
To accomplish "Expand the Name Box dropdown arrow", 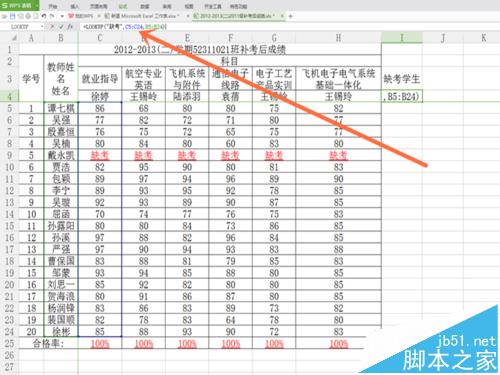I will (42, 26).
